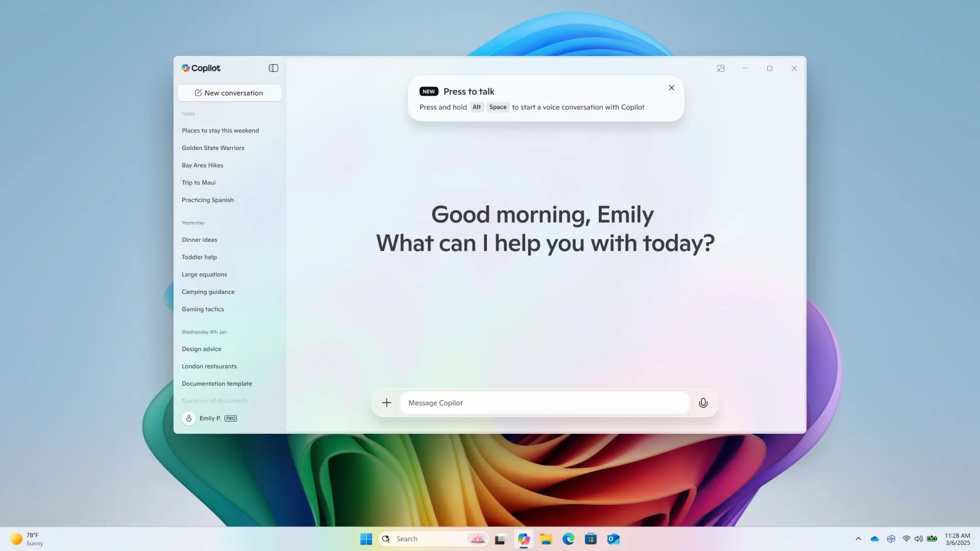Open the Places to stay this weekend chat

point(220,131)
